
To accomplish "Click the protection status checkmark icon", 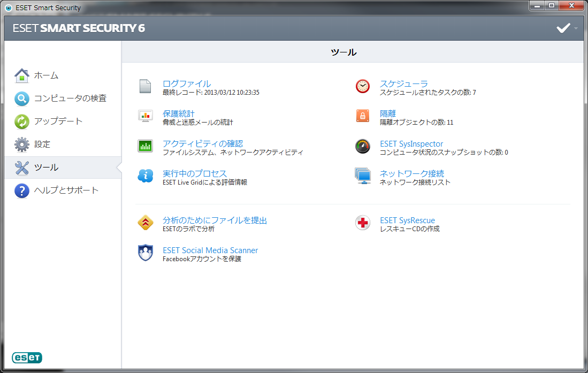I will (563, 28).
